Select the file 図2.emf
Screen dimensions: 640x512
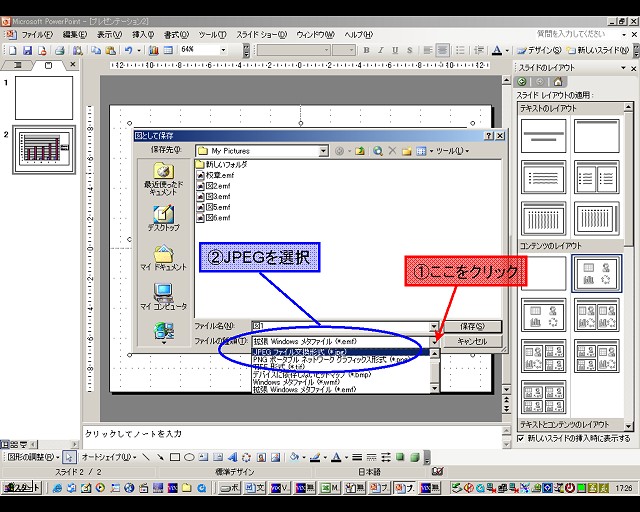(213, 186)
